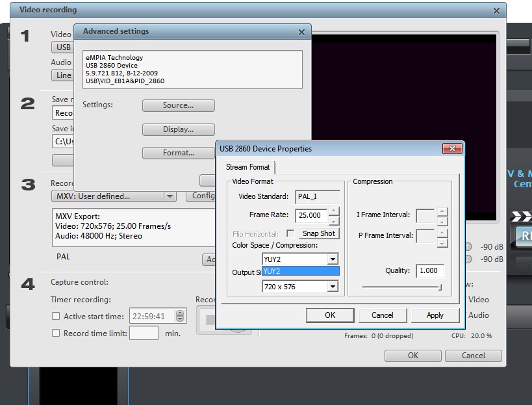
Task: Select the highlighted YUY2 list option
Action: pos(301,271)
